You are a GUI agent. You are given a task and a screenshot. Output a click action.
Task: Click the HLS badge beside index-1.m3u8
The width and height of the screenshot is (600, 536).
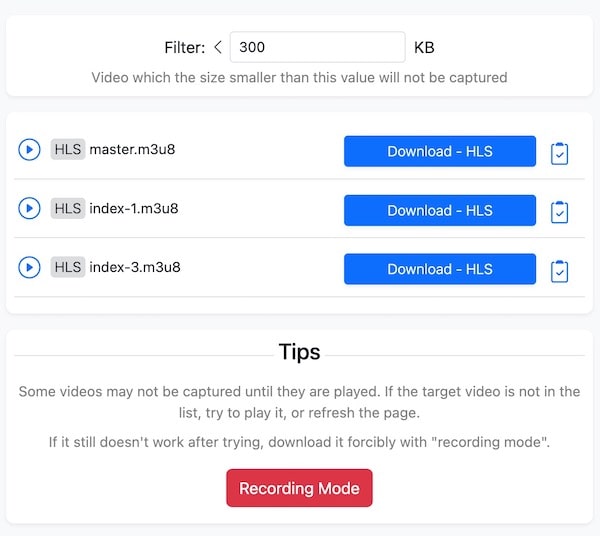68,209
